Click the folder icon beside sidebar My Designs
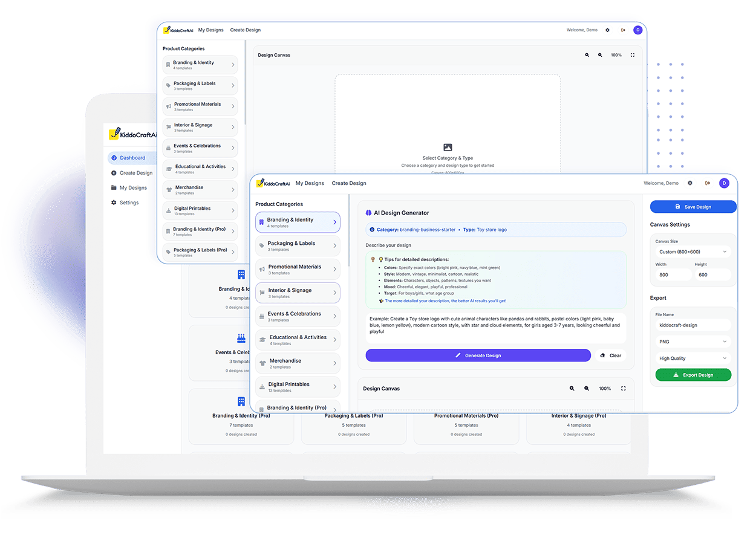 114,188
